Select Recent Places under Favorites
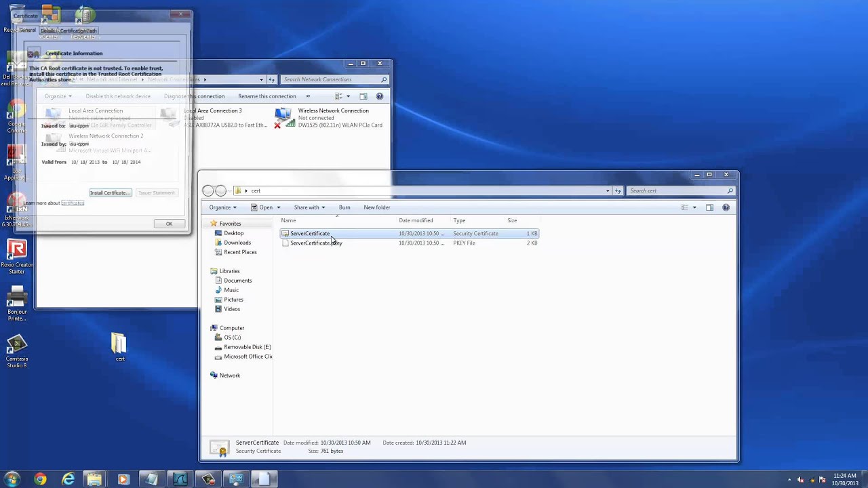This screenshot has height=488, width=868. (240, 252)
